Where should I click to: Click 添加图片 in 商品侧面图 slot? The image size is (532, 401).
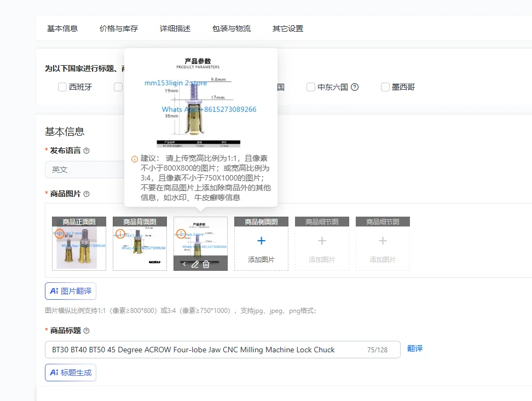[x=261, y=259]
